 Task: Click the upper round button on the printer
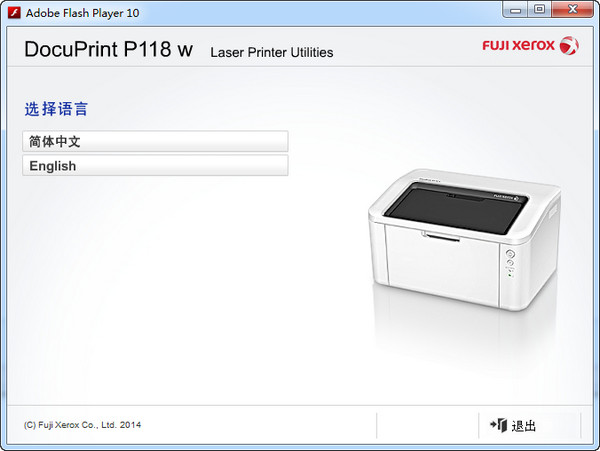[510, 254]
